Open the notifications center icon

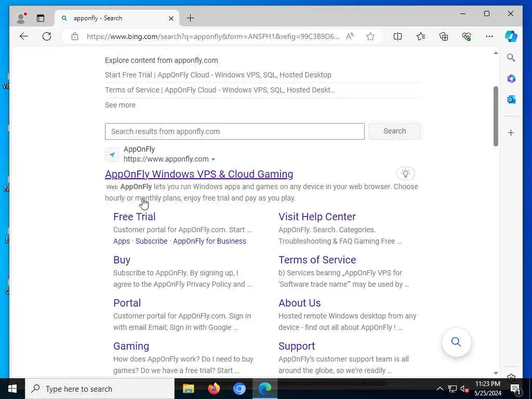point(515,389)
